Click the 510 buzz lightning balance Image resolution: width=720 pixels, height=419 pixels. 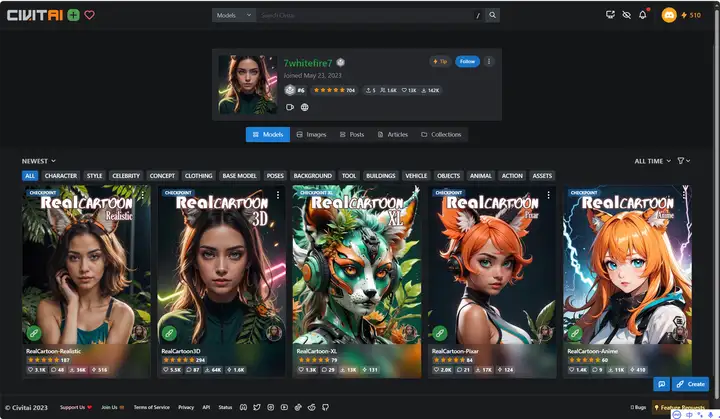tap(691, 15)
